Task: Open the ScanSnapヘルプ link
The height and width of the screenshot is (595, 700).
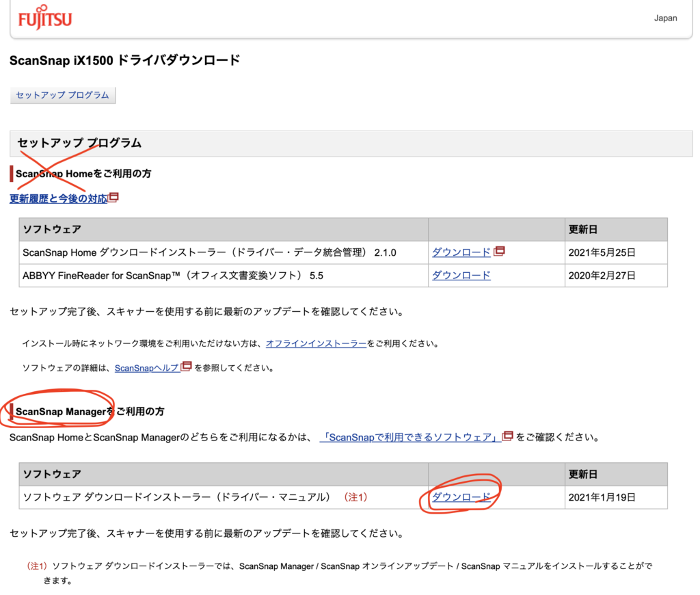Action: (147, 368)
